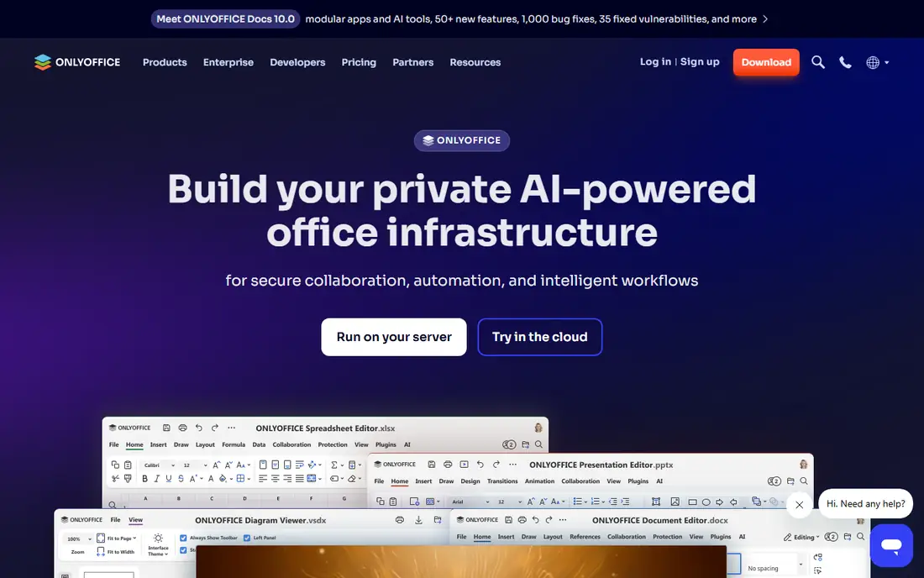This screenshot has height=578, width=924.
Task: Click Bold in Spreadsheet Editor toolbar
Action: click(x=145, y=478)
